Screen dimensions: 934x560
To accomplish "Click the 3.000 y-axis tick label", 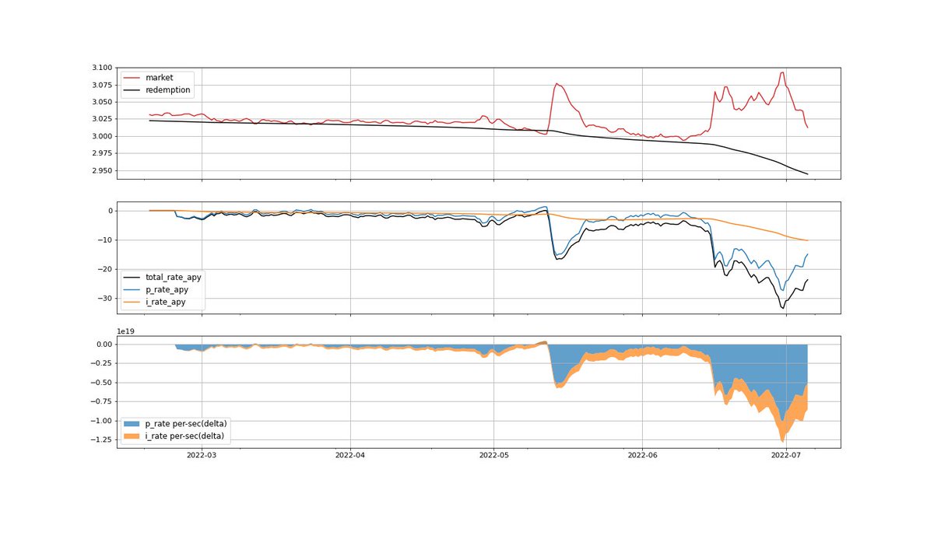I will tap(100, 136).
